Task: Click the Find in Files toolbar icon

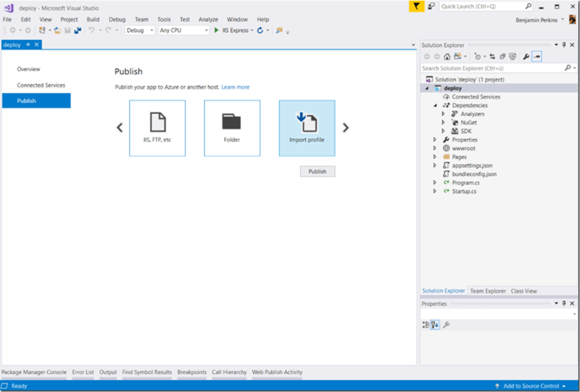Action: click(x=279, y=30)
